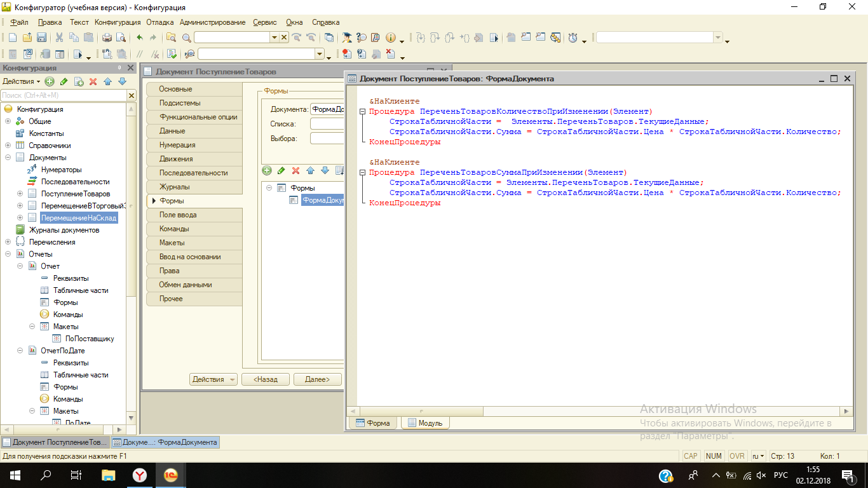Switch to Модуль tab in form editor

click(x=424, y=423)
